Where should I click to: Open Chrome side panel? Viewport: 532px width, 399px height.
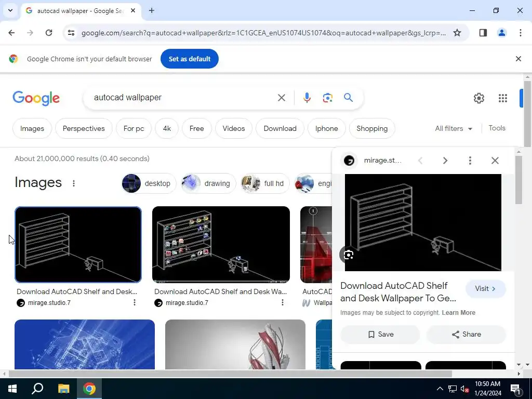483,33
